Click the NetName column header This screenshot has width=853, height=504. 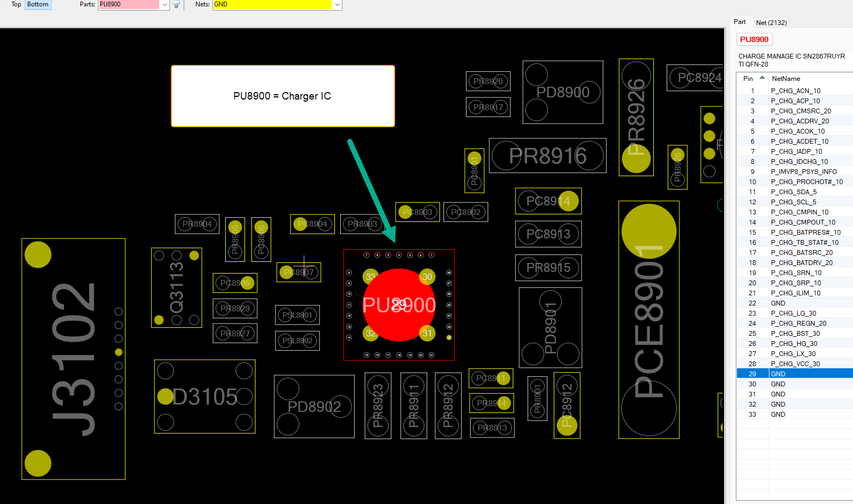pos(786,78)
